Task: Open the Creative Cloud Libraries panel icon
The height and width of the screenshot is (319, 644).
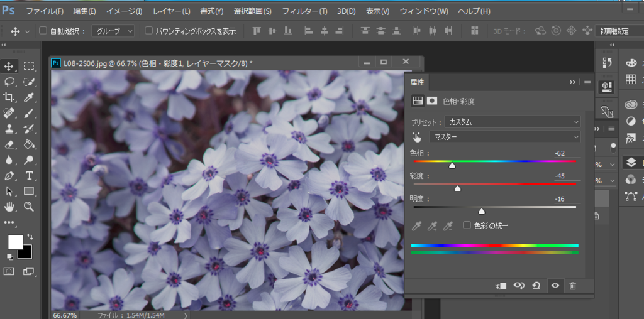Action: (x=631, y=105)
